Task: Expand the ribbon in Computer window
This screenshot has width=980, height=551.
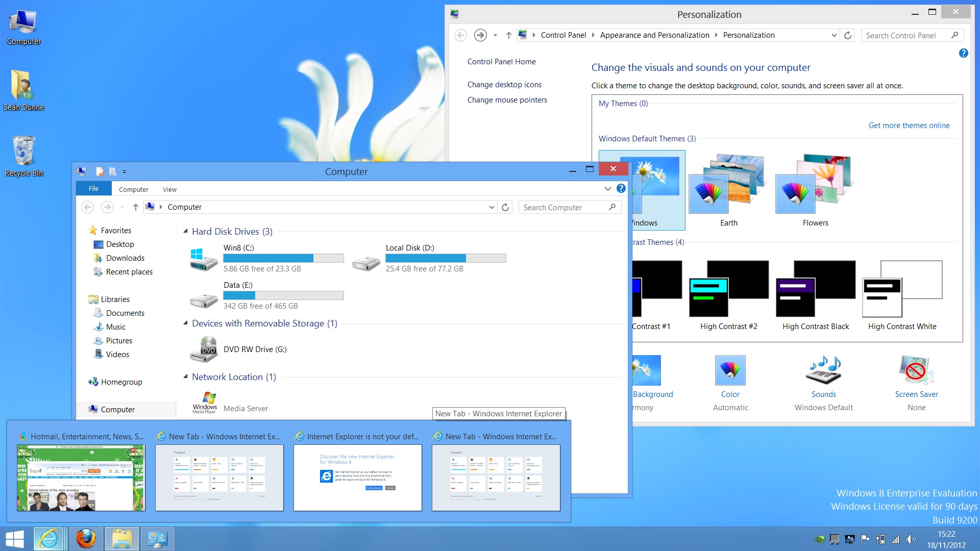Action: [x=607, y=189]
